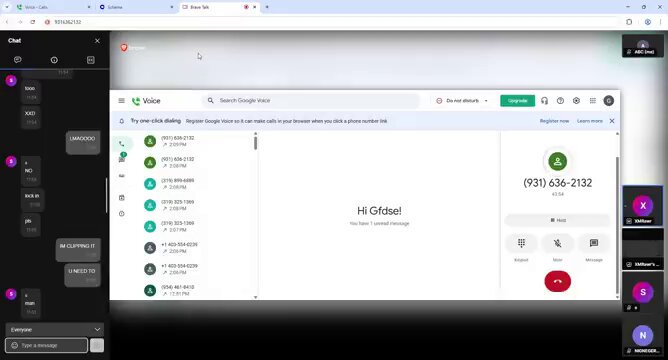This screenshot has height=360, width=668.
Task: Click the Search Google Voice field
Action: pyautogui.click(x=311, y=101)
